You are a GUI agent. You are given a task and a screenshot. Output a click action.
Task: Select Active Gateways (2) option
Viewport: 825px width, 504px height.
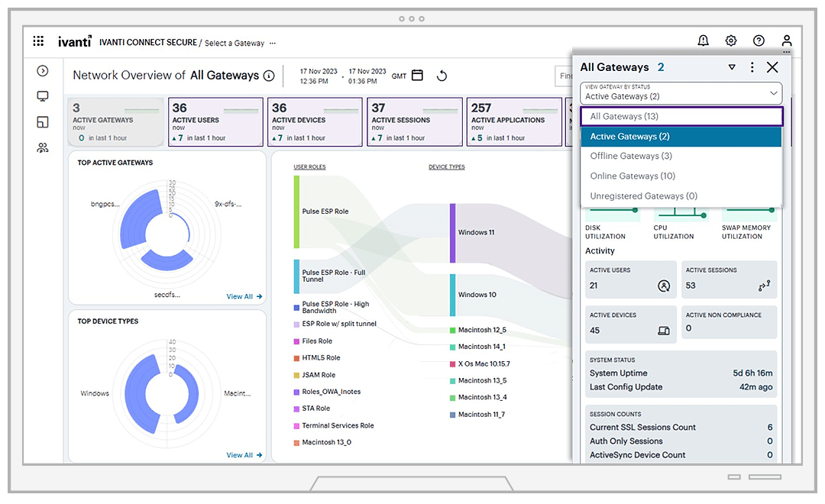(681, 136)
